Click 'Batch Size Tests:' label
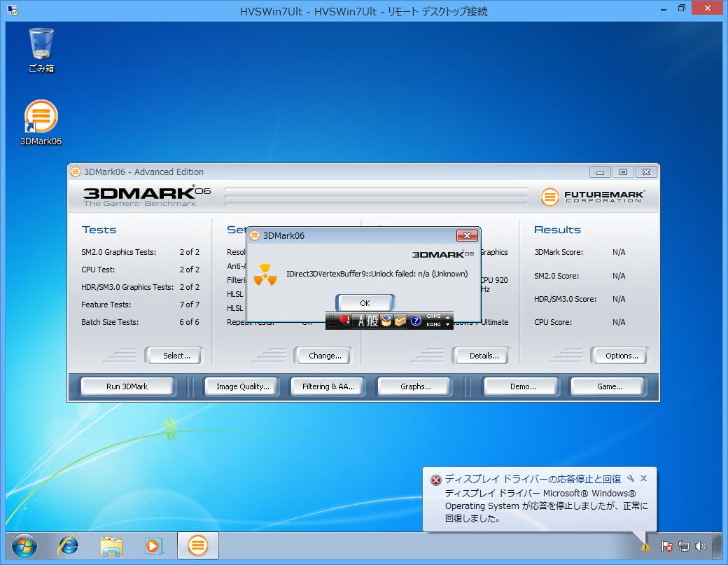The width and height of the screenshot is (728, 565). 110,322
